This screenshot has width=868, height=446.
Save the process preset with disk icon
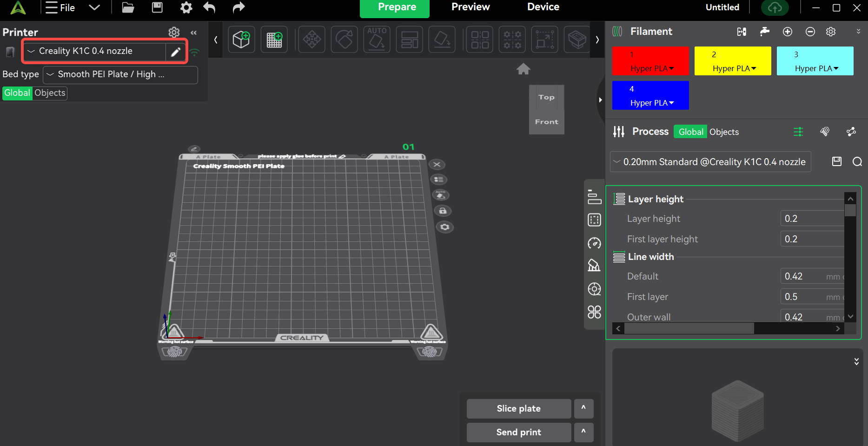836,161
